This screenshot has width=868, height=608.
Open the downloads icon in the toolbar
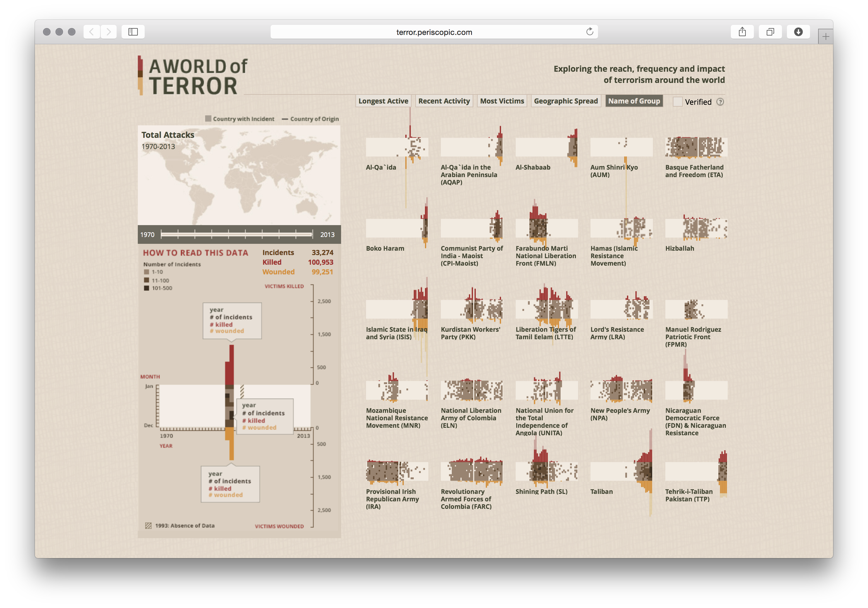click(798, 32)
